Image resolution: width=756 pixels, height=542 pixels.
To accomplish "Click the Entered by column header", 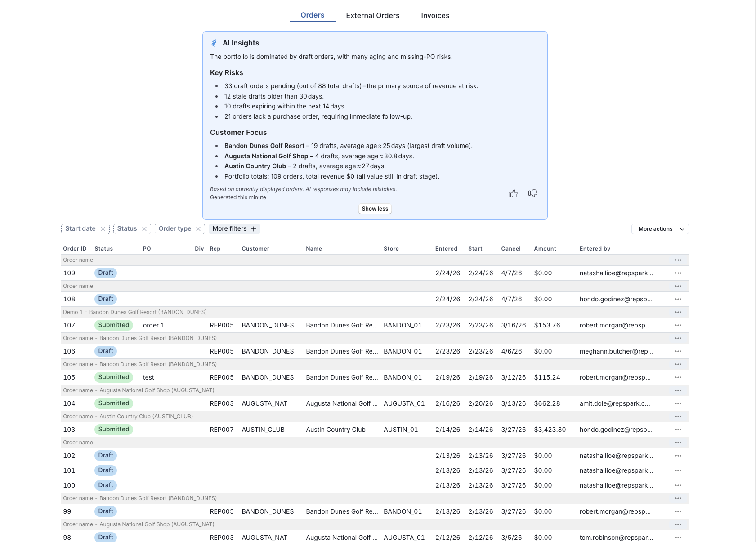I will [595, 249].
